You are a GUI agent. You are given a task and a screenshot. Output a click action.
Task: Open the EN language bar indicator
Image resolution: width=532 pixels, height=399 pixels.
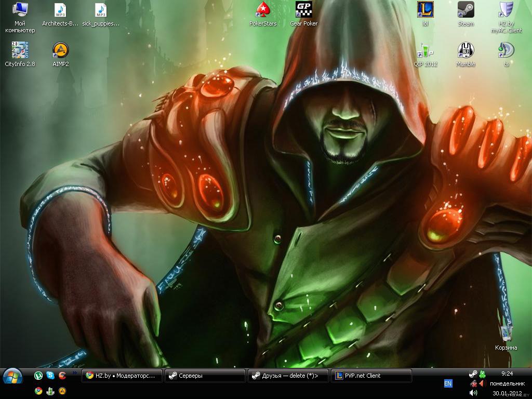pyautogui.click(x=448, y=383)
